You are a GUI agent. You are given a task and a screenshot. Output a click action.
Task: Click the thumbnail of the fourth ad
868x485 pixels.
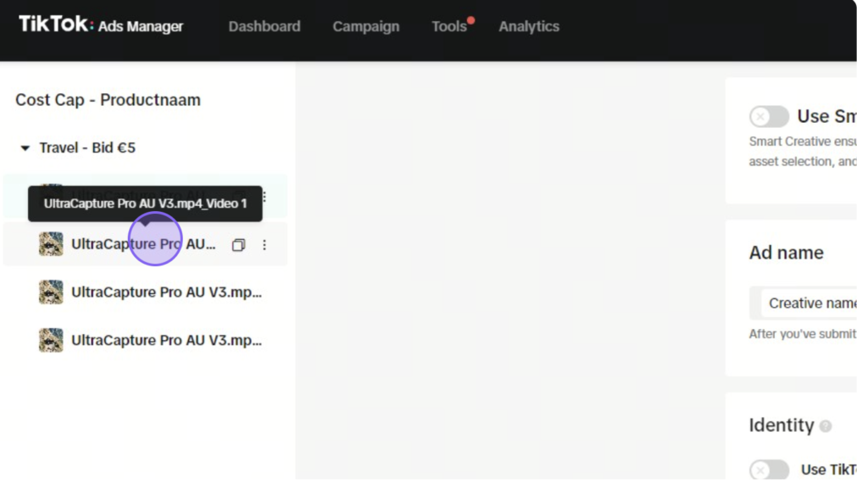50,340
